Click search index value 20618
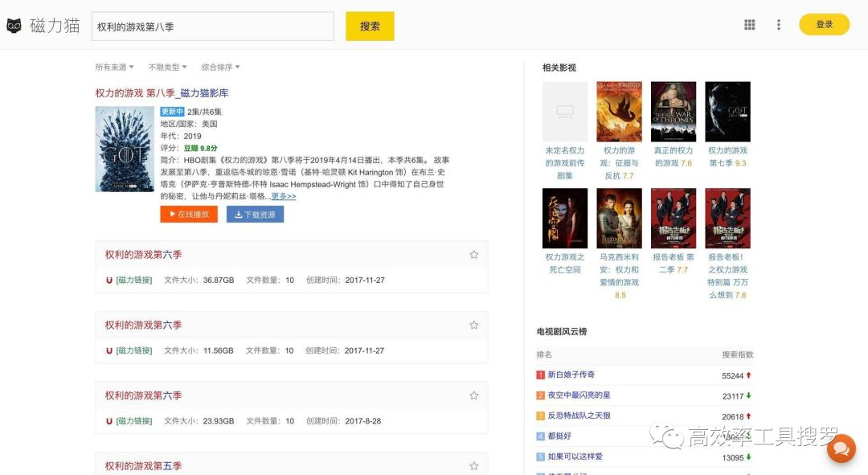This screenshot has width=868, height=475. pos(732,417)
